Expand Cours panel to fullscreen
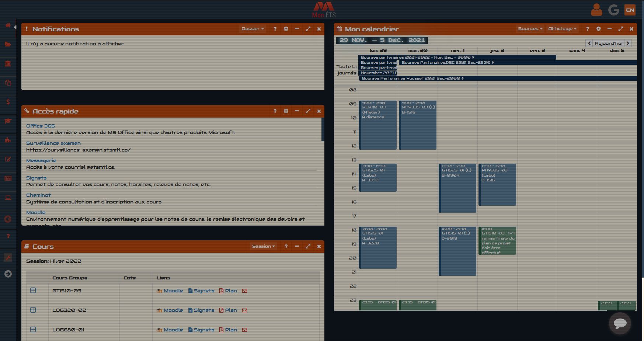Image resolution: width=644 pixels, height=341 pixels. pyautogui.click(x=308, y=246)
